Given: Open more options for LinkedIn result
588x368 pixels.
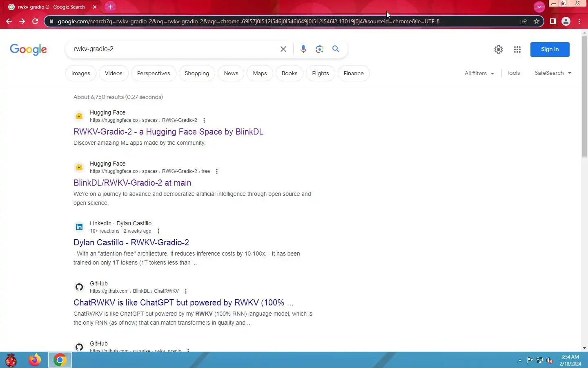Looking at the screenshot, I should pos(158,231).
